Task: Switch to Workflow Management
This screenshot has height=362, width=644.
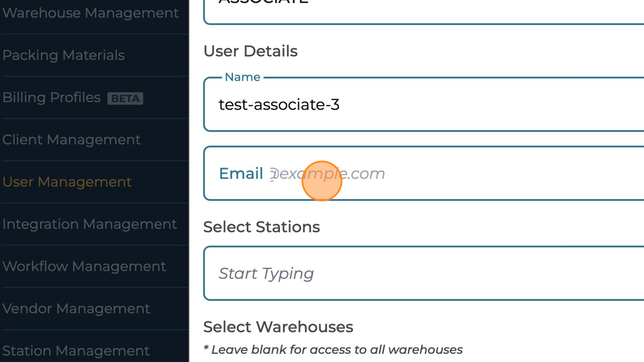Action: point(84,267)
